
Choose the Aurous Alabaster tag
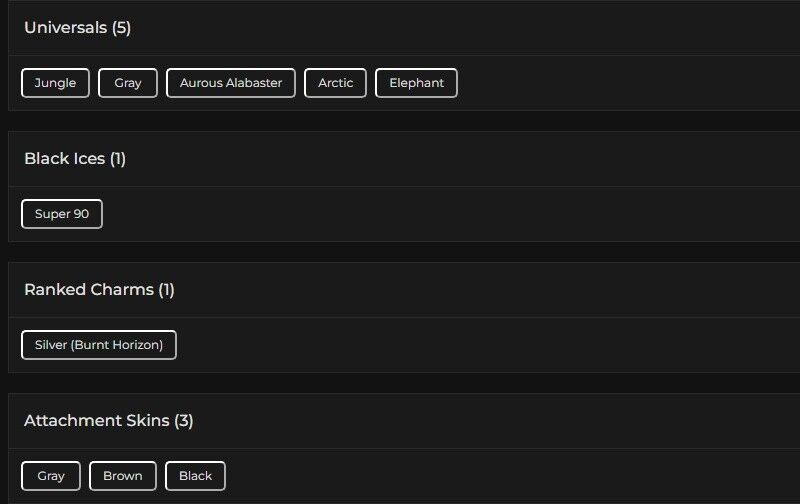pyautogui.click(x=231, y=83)
